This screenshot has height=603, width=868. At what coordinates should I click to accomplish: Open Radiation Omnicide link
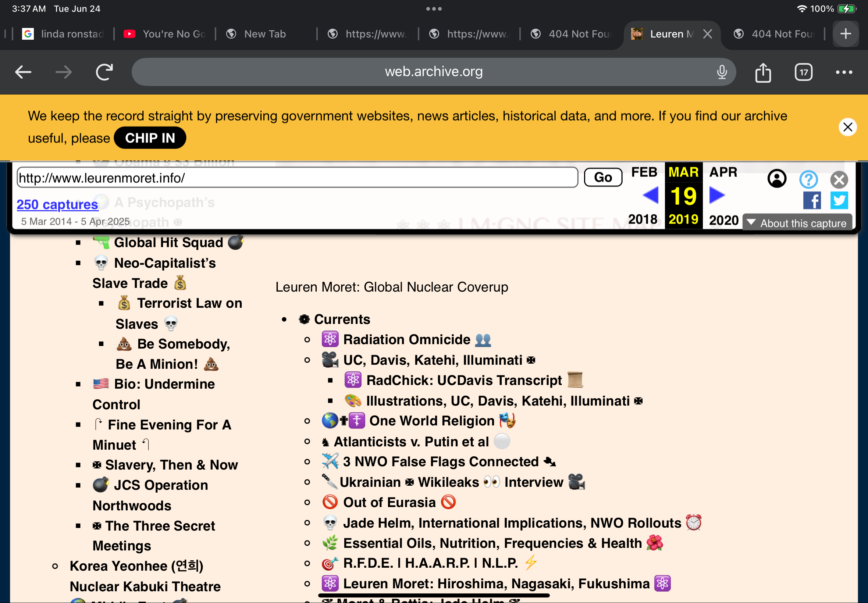(x=406, y=340)
